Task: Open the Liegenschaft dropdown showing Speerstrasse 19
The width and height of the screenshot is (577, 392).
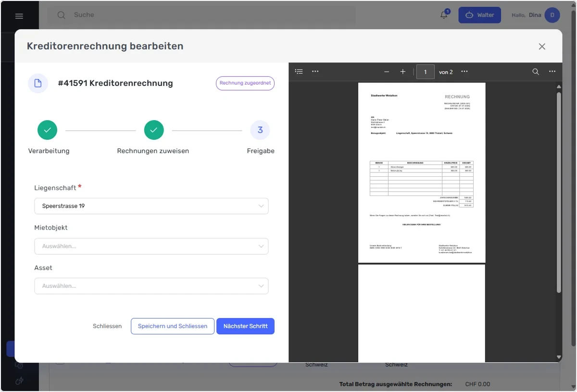Action: [x=151, y=206]
